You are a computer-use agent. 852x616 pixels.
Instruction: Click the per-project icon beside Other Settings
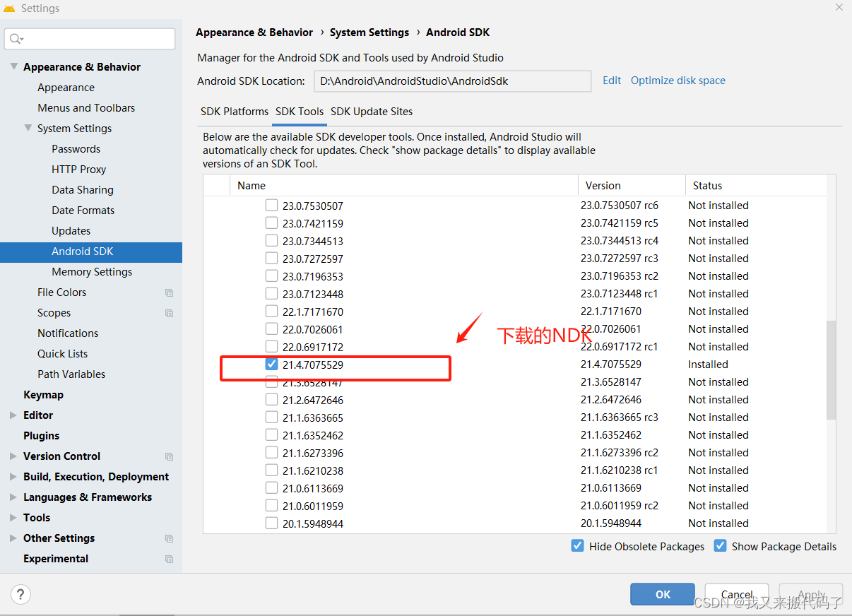[169, 538]
